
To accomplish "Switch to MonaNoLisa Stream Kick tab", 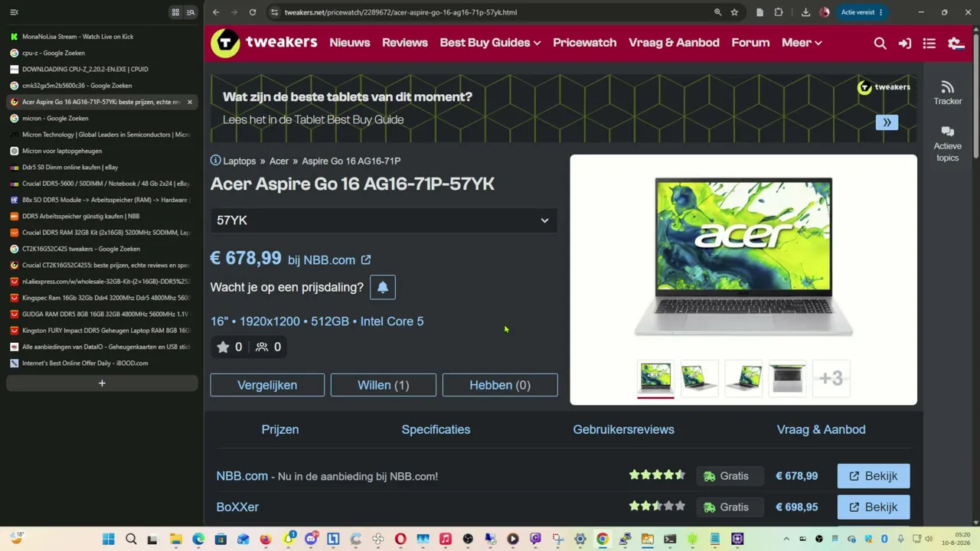I will coord(102,37).
